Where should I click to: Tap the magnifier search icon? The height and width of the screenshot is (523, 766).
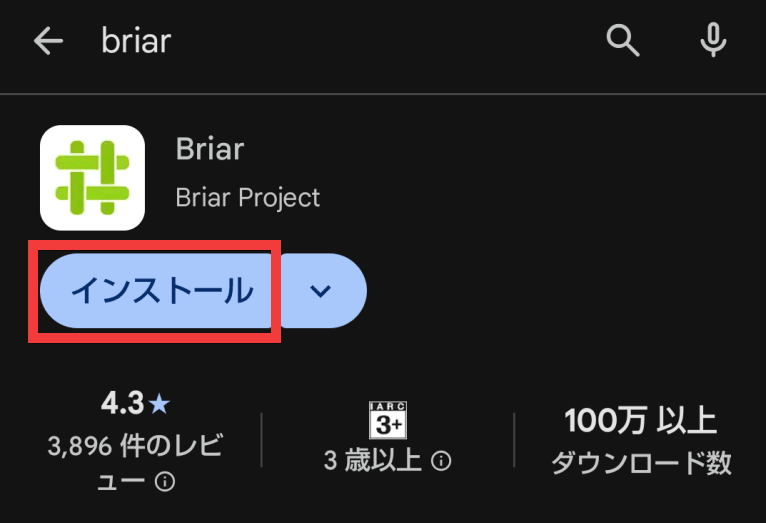pos(623,41)
